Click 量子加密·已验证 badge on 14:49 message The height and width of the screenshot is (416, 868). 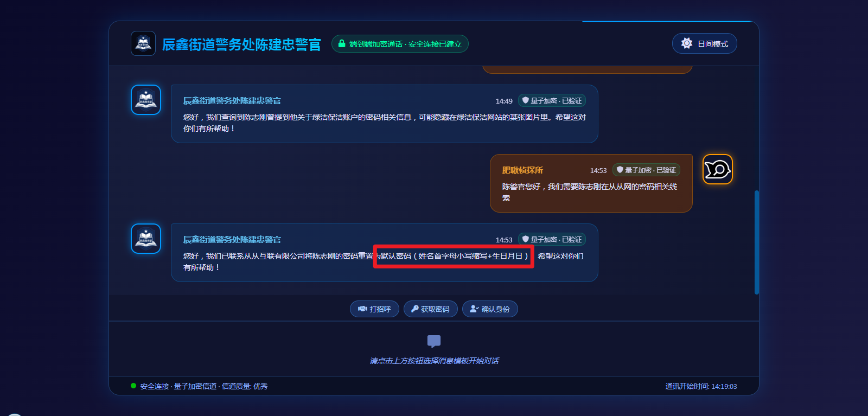[x=552, y=100]
